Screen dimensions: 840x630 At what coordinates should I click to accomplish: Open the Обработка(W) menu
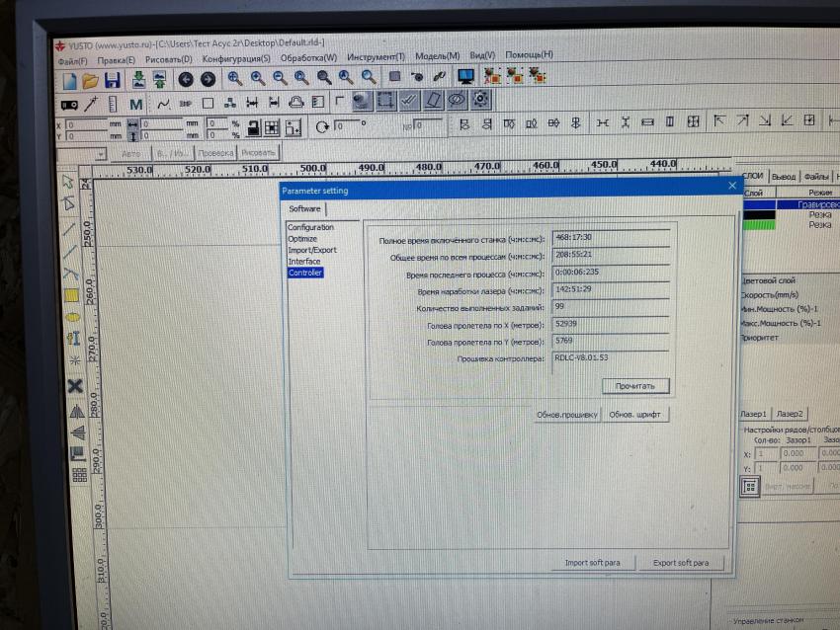point(308,56)
